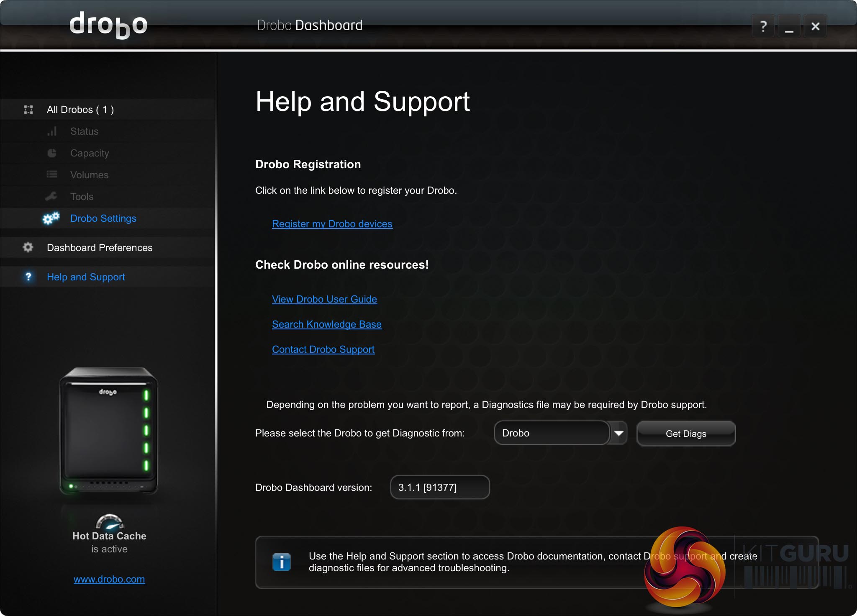Click the Tools wrench icon

[51, 196]
